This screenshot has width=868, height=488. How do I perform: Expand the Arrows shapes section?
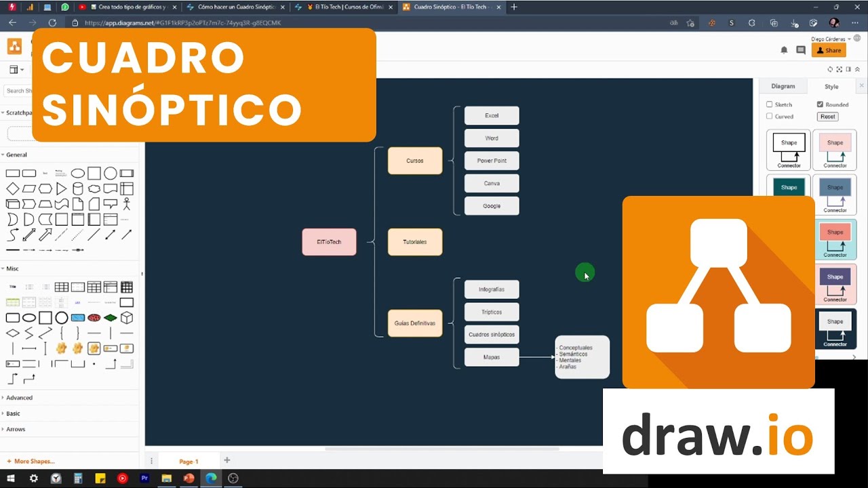[16, 429]
